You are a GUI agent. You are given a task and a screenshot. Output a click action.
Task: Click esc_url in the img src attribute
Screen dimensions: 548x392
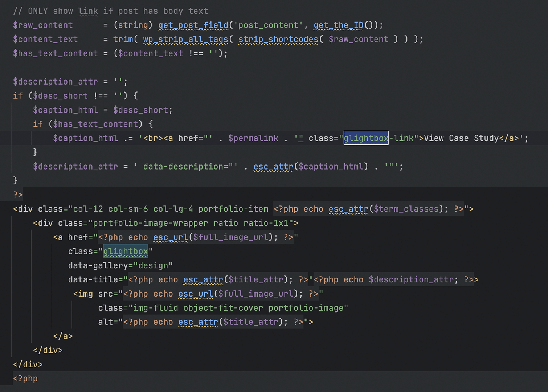[x=195, y=294]
